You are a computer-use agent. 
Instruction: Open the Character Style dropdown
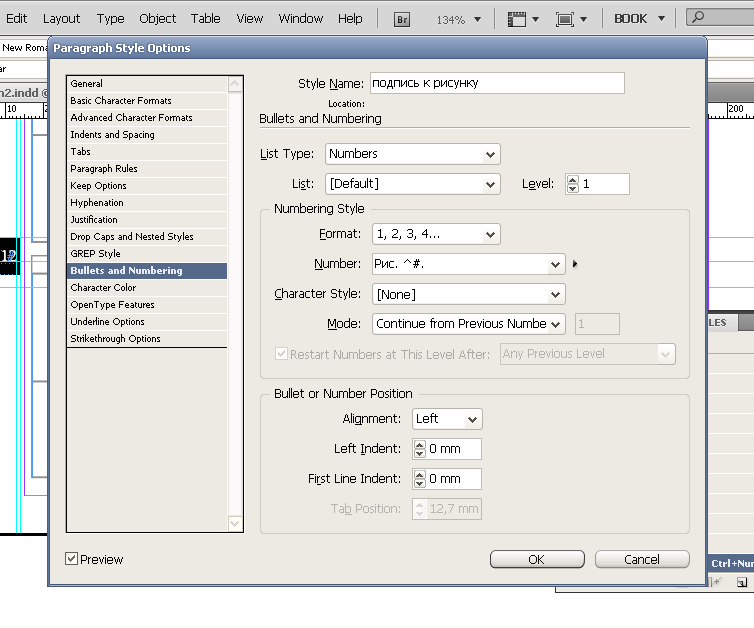click(468, 294)
